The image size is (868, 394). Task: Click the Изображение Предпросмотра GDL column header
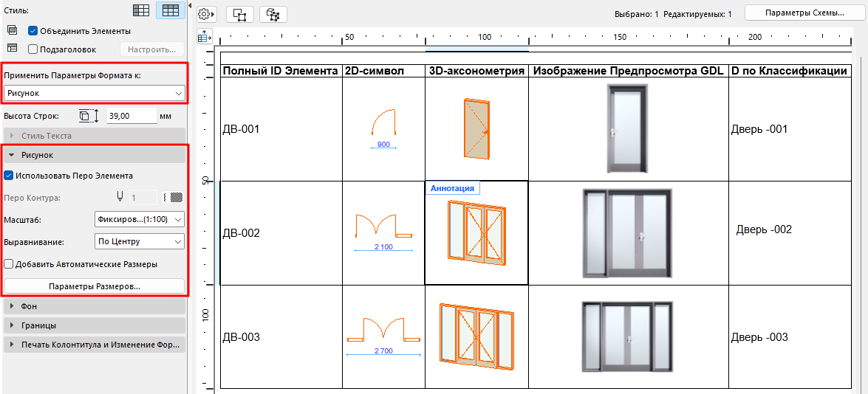point(629,72)
